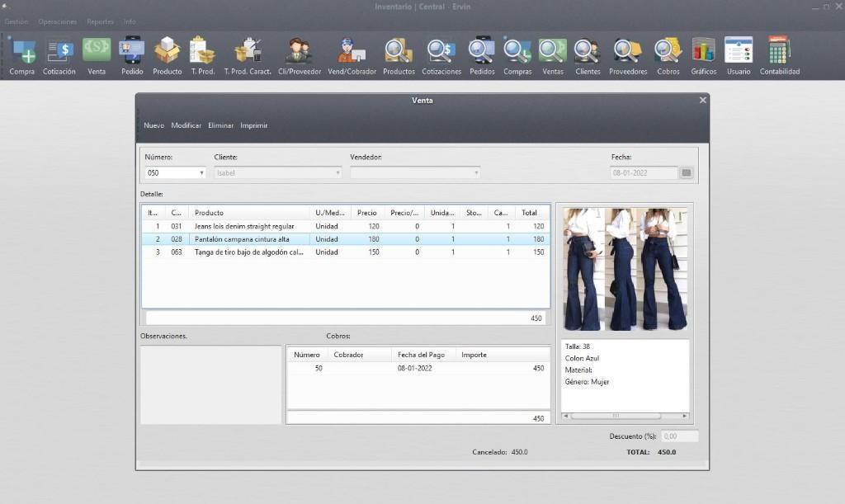Click Imprimir in the Venta window
The width and height of the screenshot is (845, 504).
(254, 125)
